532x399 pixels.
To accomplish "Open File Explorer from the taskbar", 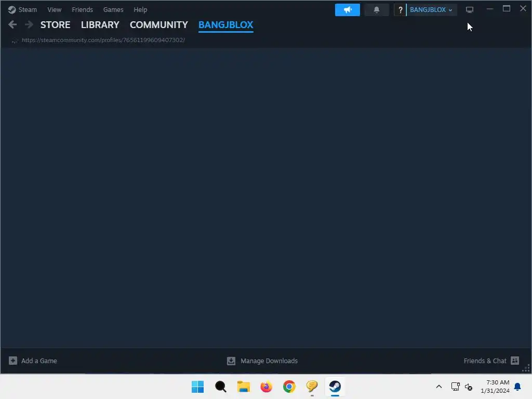I will click(243, 387).
